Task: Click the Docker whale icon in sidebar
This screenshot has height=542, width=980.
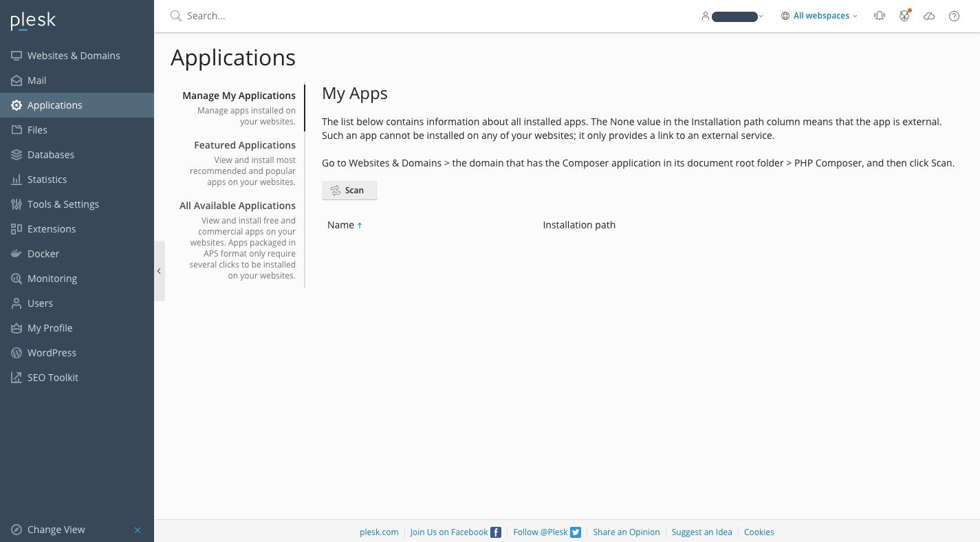Action: pos(17,254)
